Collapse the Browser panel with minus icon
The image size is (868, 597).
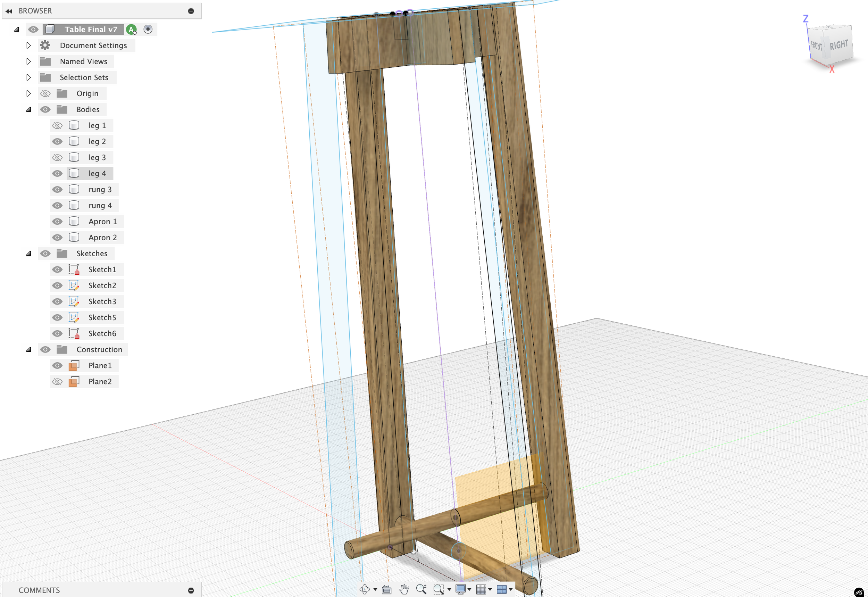tap(191, 11)
